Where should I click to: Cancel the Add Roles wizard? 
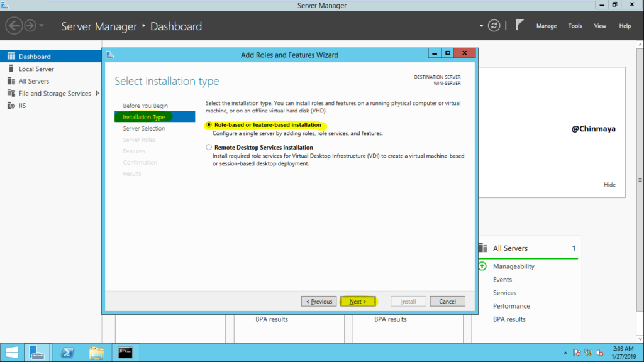(447, 301)
